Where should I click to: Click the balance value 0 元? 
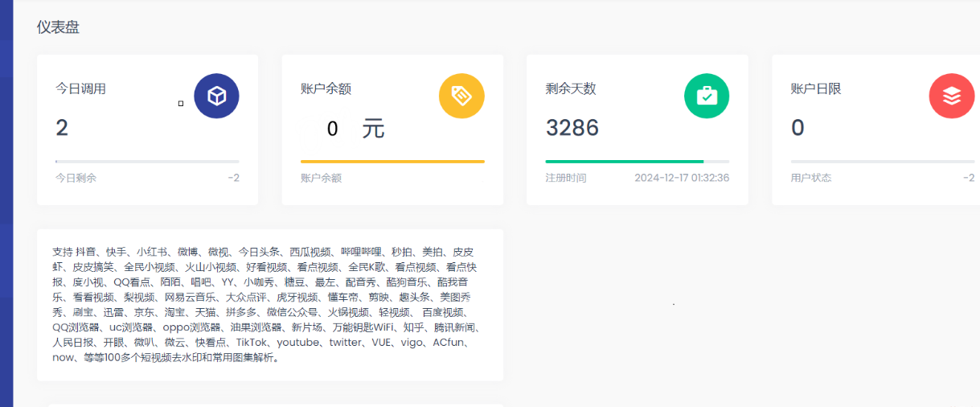pyautogui.click(x=356, y=129)
